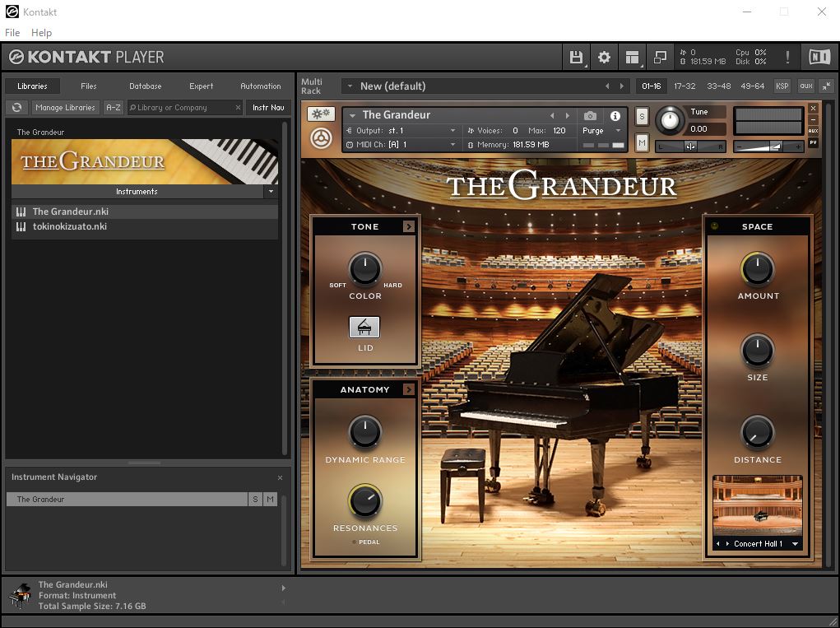Switch to the Automation tab

pyautogui.click(x=260, y=86)
